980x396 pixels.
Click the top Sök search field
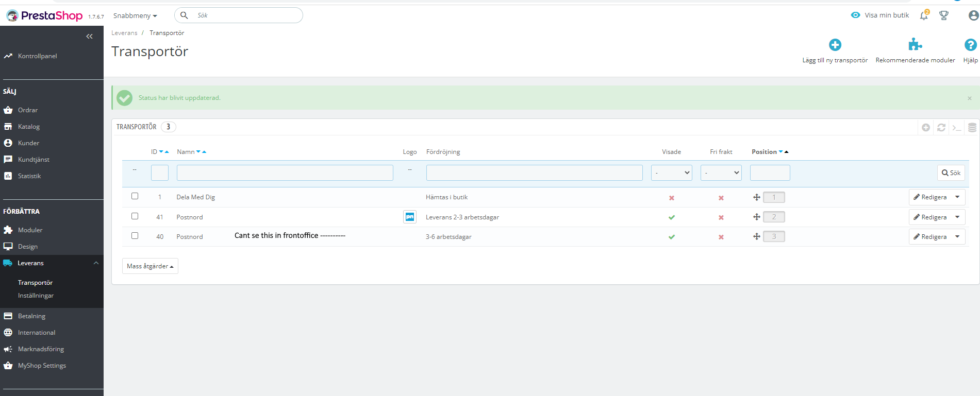[239, 15]
